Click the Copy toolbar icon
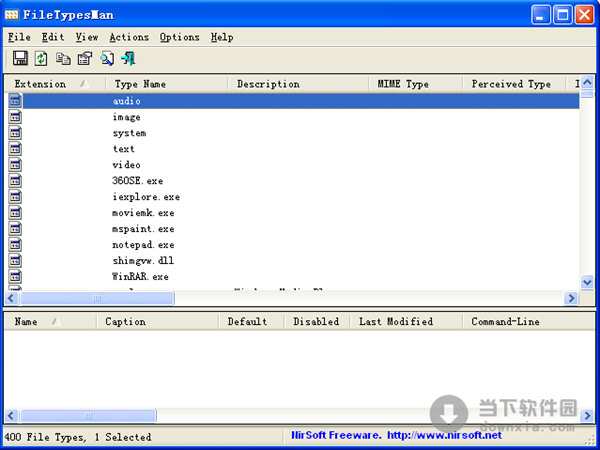 [63, 59]
